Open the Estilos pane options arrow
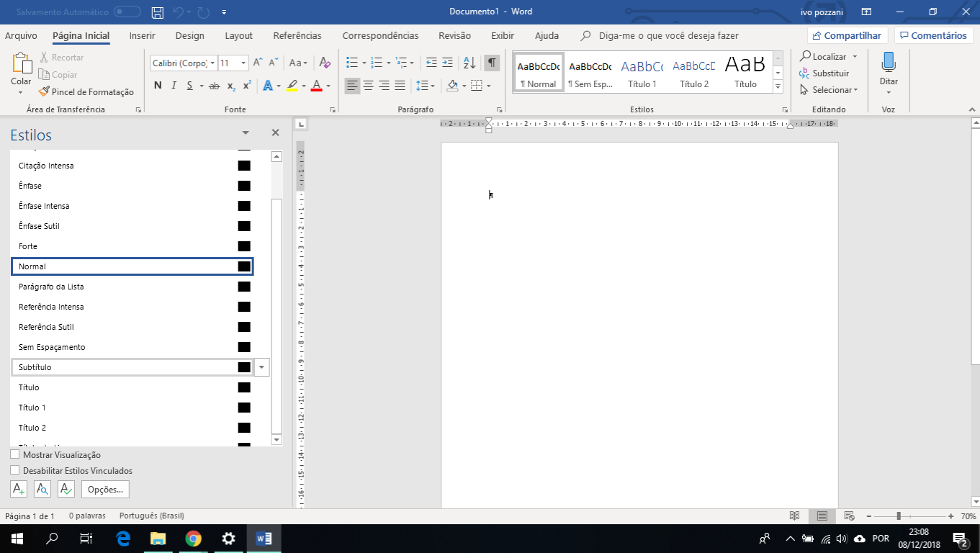This screenshot has height=553, width=980. coord(246,133)
